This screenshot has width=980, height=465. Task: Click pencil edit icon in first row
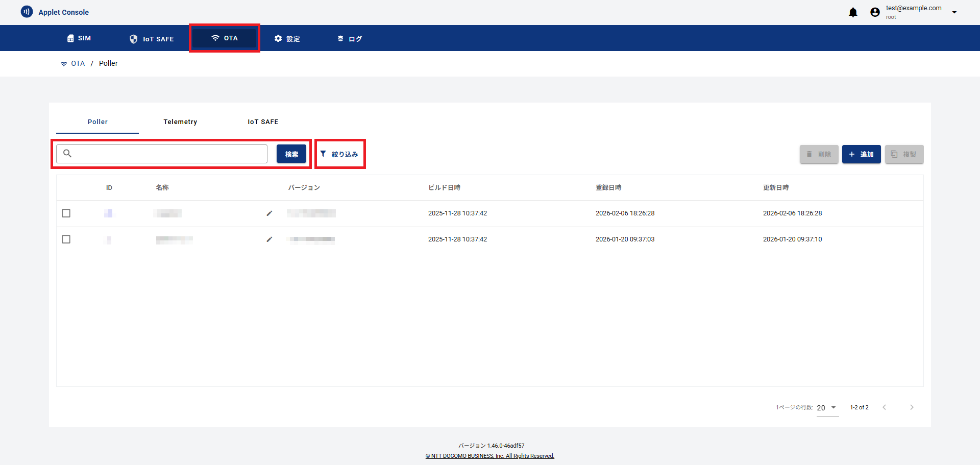click(x=269, y=213)
